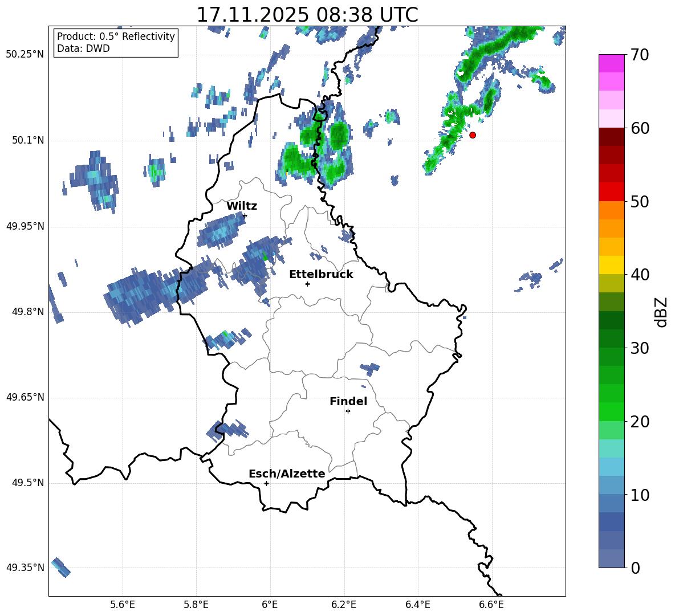Viewport: 675px width, 616px height.
Task: Click the 20 tick on the colorbar
Action: tap(640, 422)
